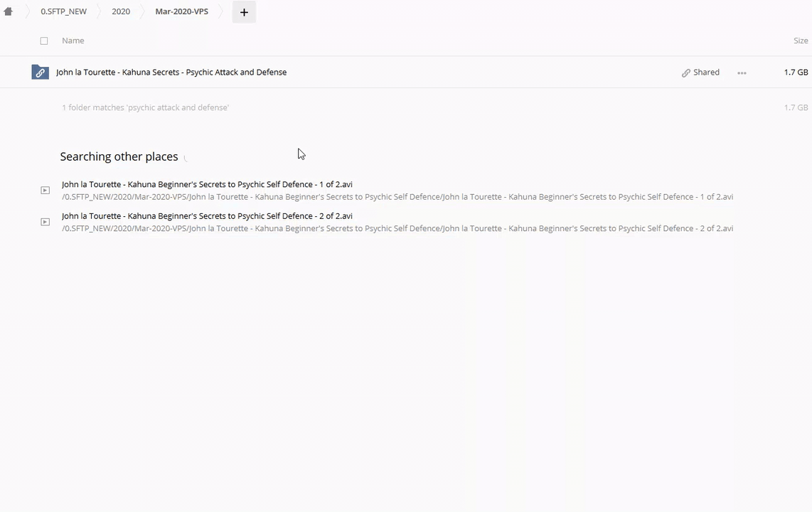
Task: Click the 1.7 GB size in the folder row
Action: 796,73
